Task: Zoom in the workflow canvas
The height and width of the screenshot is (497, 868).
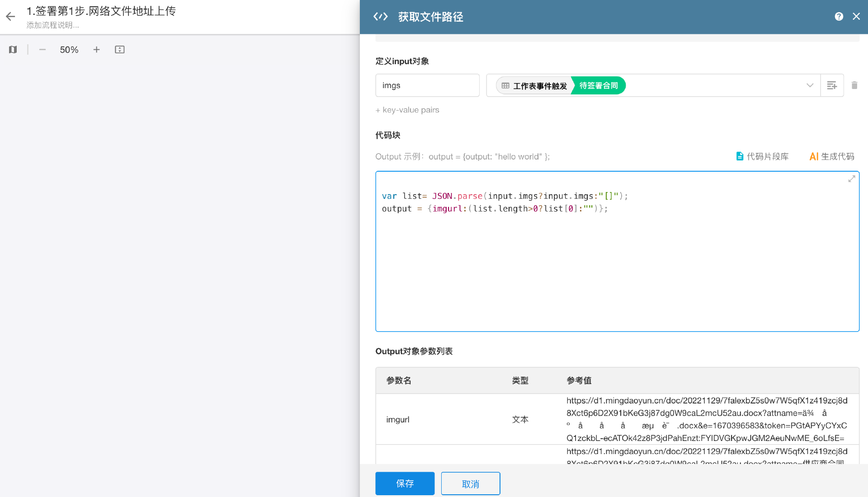Action: coord(96,50)
